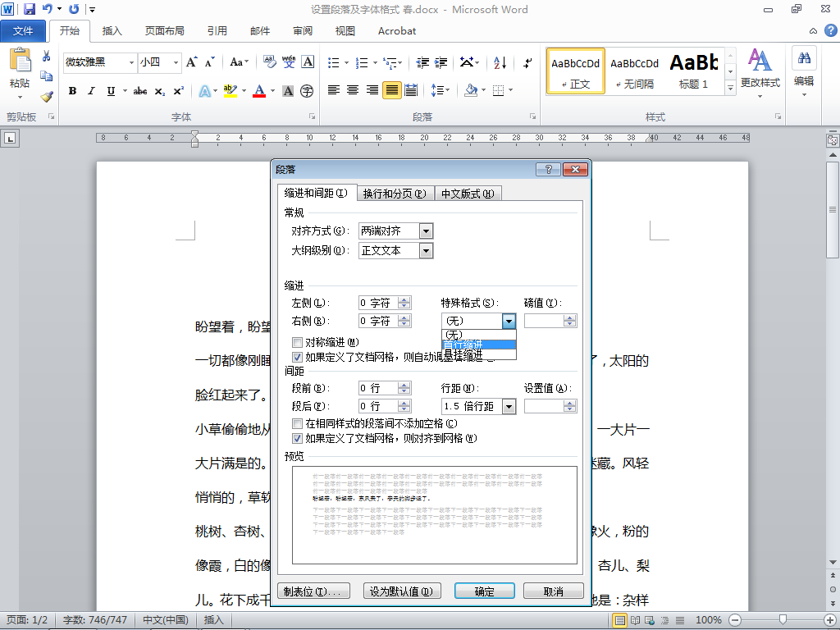This screenshot has height=630, width=840.
Task: Click the 左侧 indent input field
Action: (x=379, y=304)
